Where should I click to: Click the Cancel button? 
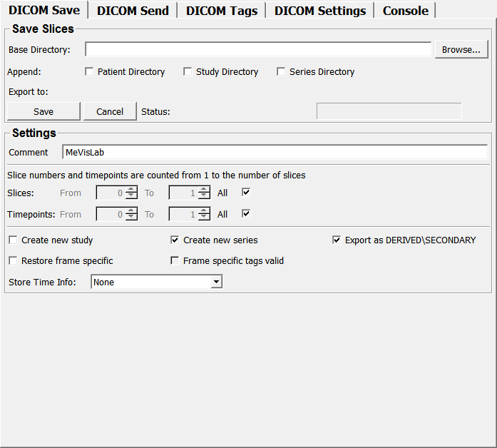click(110, 111)
